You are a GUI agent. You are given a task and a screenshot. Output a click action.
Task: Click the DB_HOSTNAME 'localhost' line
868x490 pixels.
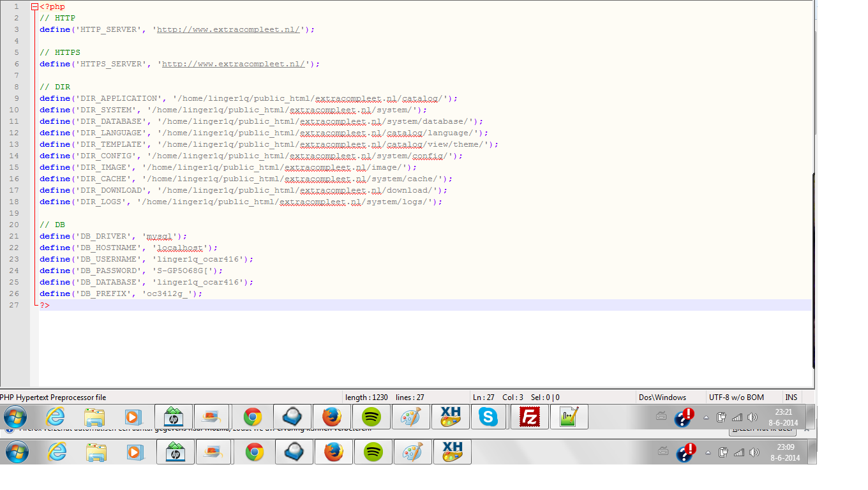coord(129,248)
